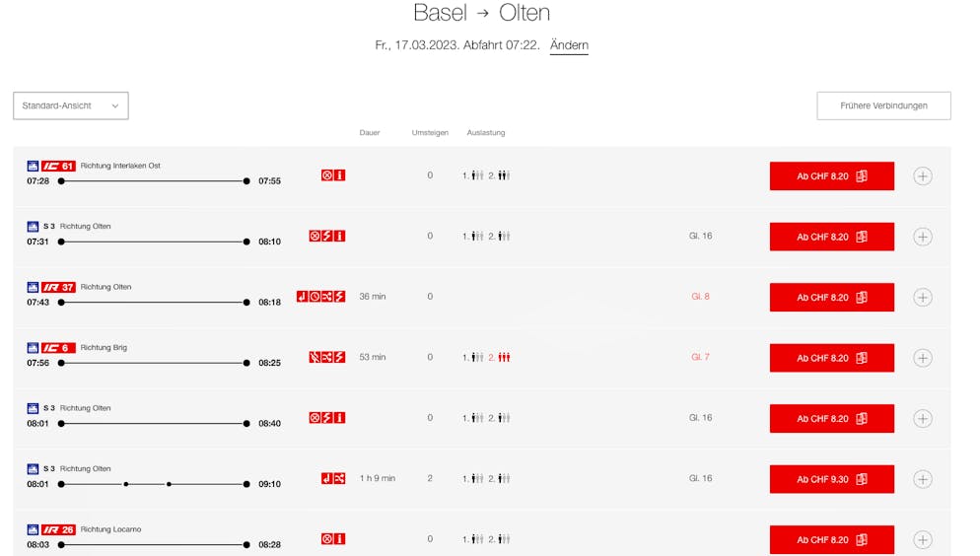Image resolution: width=980 pixels, height=556 pixels.
Task: Click the shuffle rerouting icon in the IC 6 row
Action: [327, 358]
